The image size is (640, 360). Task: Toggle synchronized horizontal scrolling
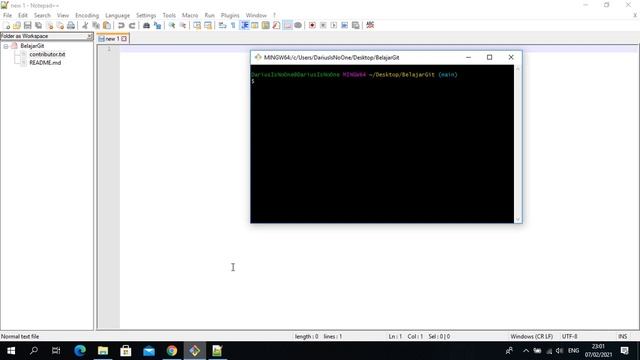click(x=208, y=25)
